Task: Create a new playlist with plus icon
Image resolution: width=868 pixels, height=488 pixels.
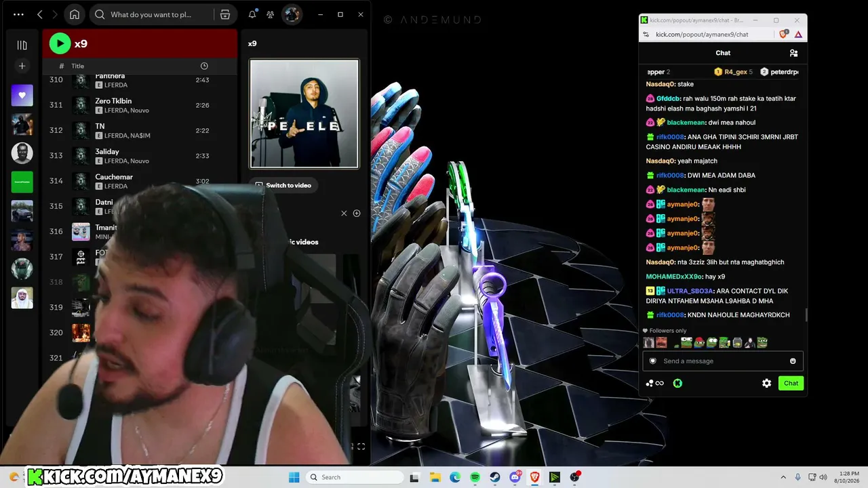Action: (22, 66)
